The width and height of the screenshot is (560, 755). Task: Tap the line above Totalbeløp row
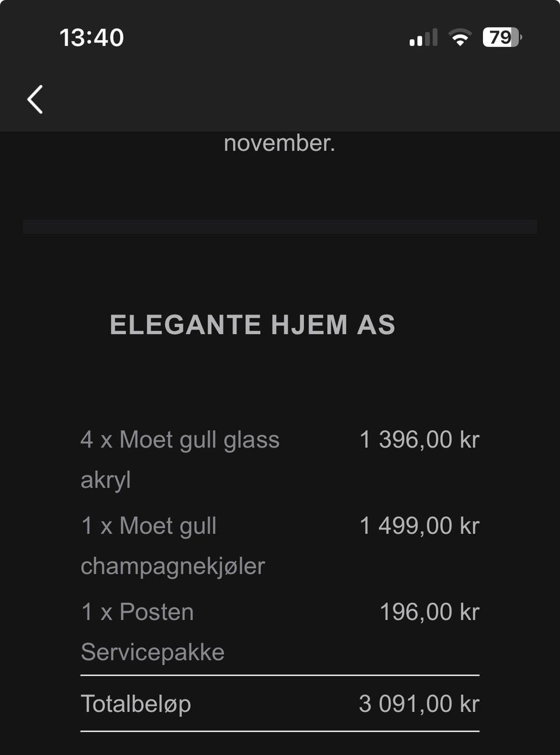pyautogui.click(x=280, y=675)
